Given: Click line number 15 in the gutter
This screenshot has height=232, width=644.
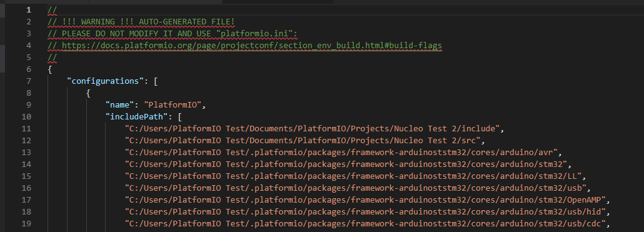Looking at the screenshot, I should click(26, 176).
